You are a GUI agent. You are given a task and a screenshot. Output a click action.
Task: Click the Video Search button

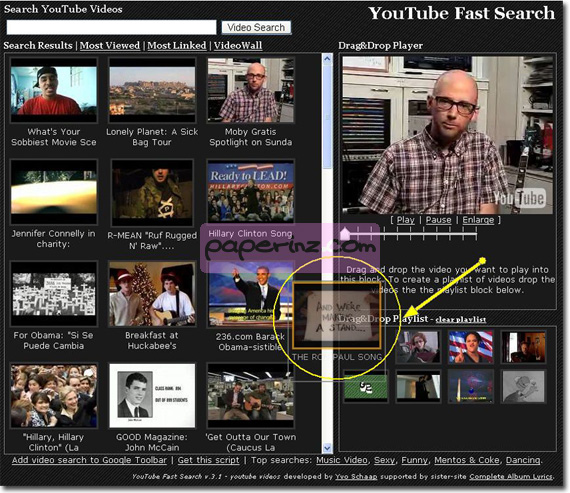coord(256,28)
